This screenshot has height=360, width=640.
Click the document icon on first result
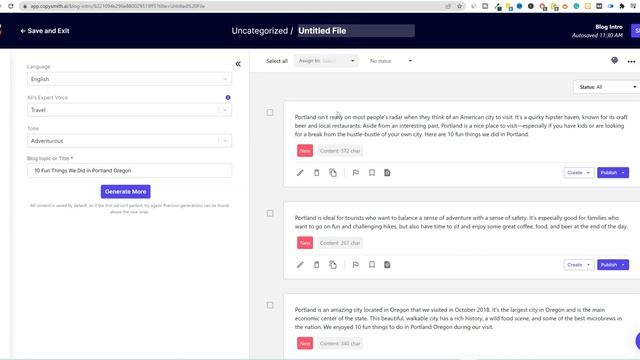click(x=387, y=173)
